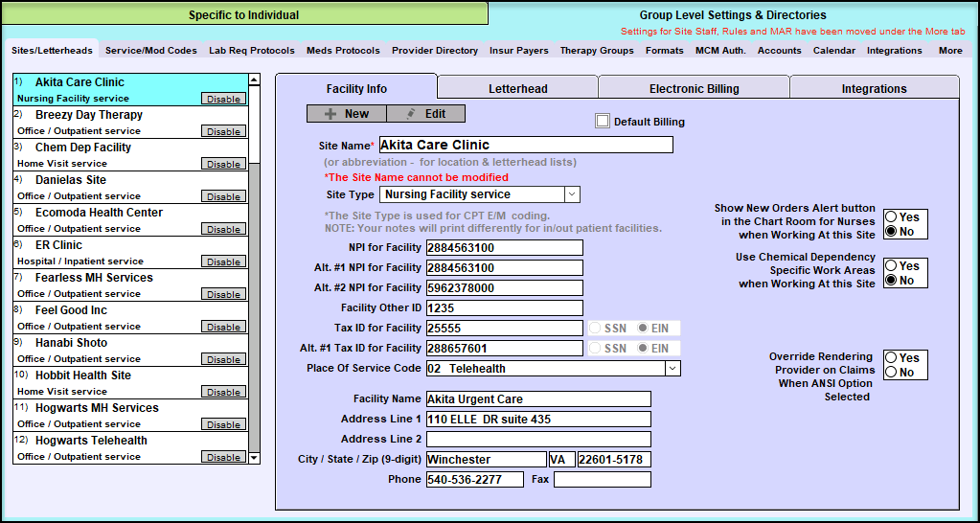The height and width of the screenshot is (523, 980).
Task: Switch to the Letterhead tab
Action: [x=517, y=89]
